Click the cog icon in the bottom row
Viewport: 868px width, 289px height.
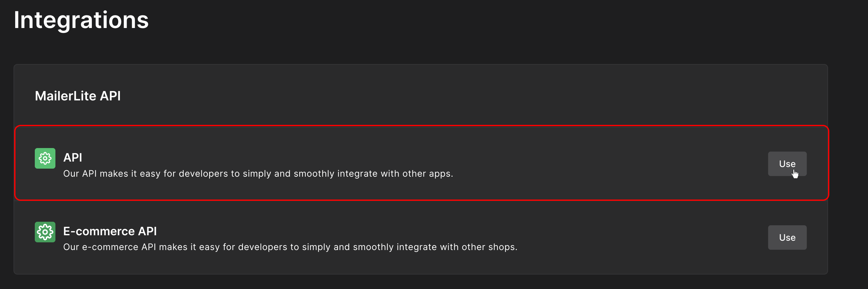tap(45, 232)
